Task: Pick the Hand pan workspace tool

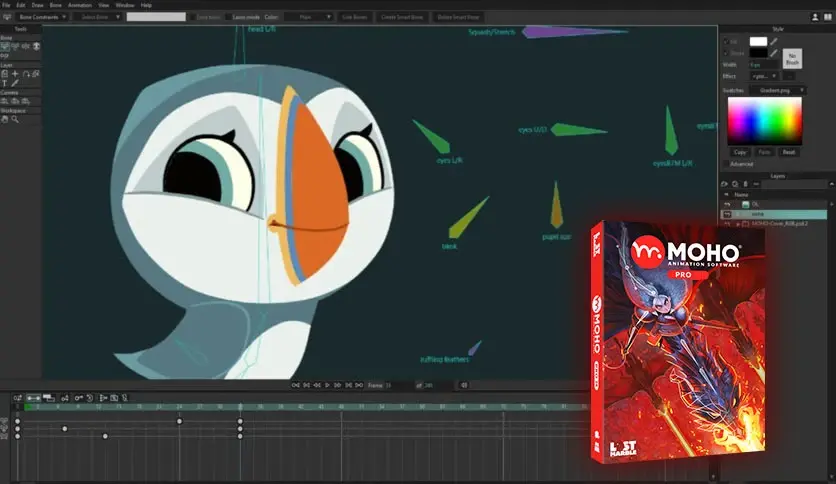Action: (x=4, y=119)
